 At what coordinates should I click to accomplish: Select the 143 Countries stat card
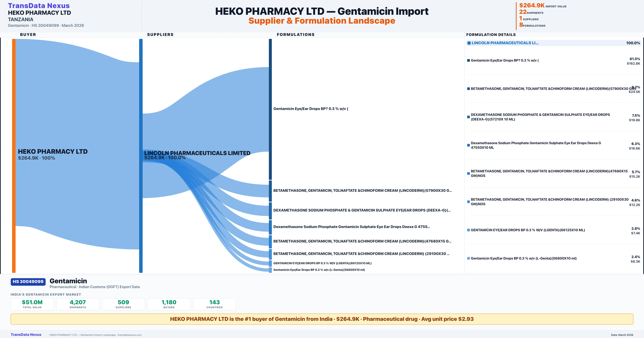point(215,304)
